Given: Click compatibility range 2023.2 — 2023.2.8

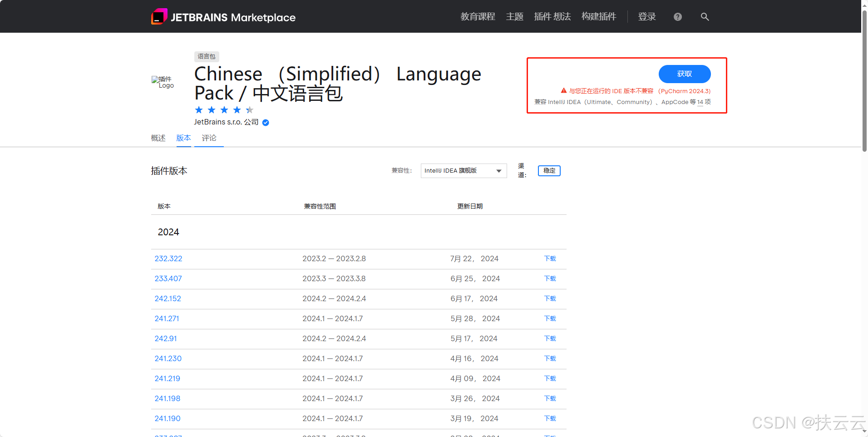Looking at the screenshot, I should point(334,259).
